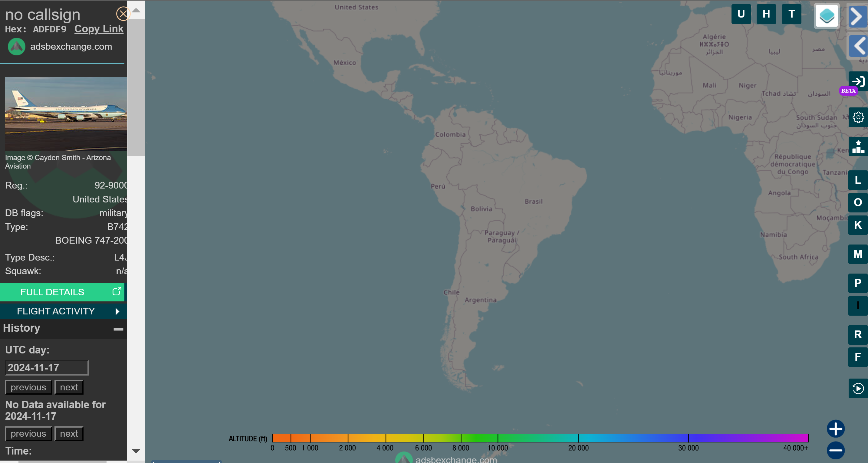This screenshot has width=868, height=463.
Task: Click the Copy Link hyperlink
Action: coord(99,29)
